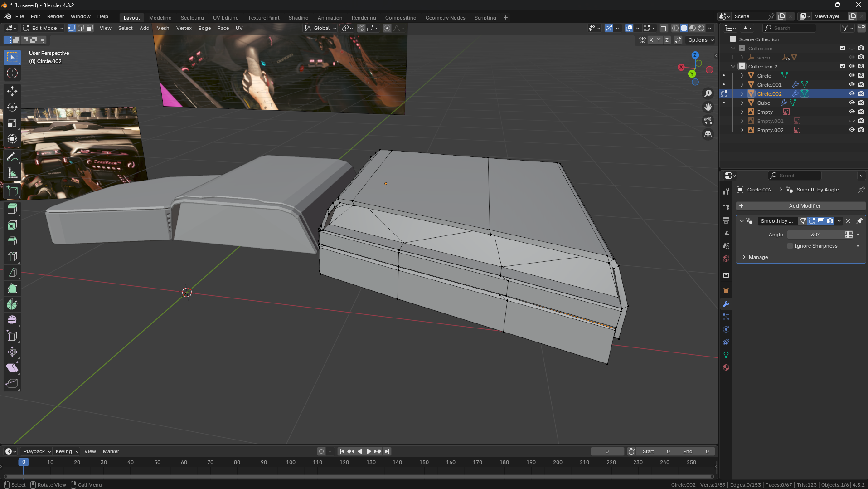The height and width of the screenshot is (489, 868).
Task: Open the Material properties tab icon
Action: (x=726, y=367)
